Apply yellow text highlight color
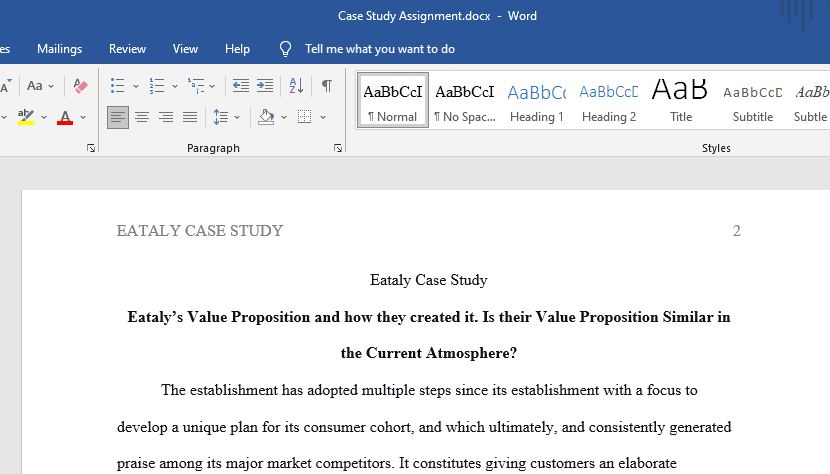Image resolution: width=830 pixels, height=474 pixels. [25, 117]
